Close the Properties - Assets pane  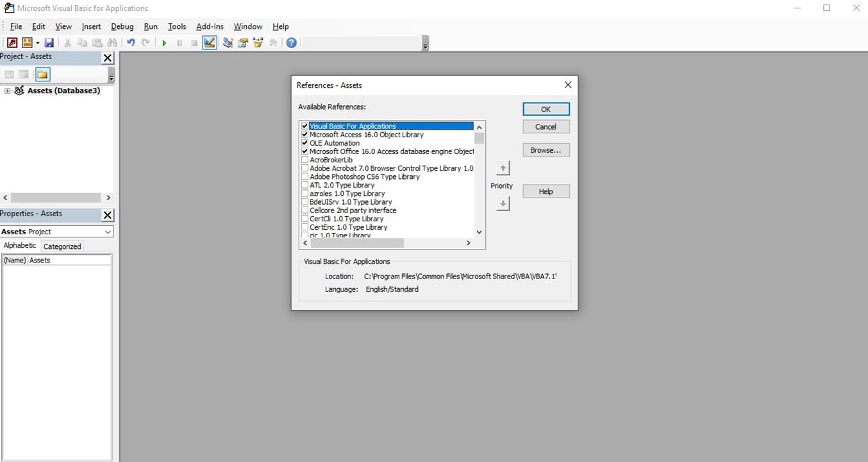[x=108, y=215]
